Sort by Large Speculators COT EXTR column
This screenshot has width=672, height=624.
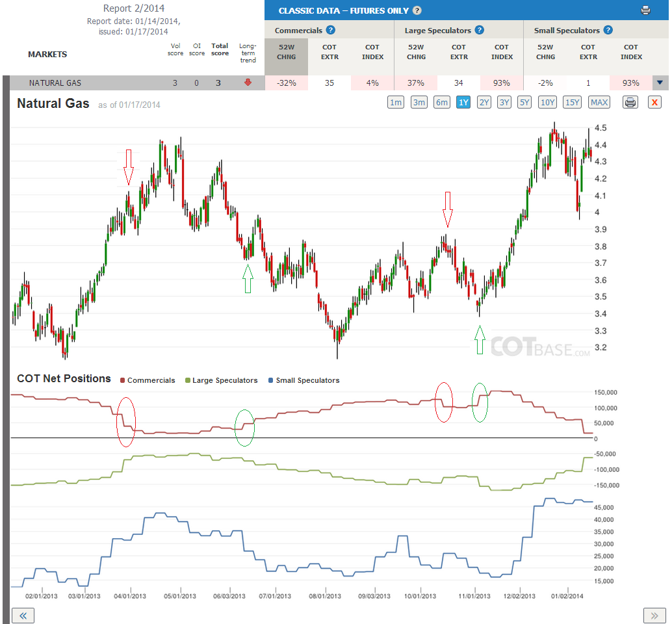(x=459, y=52)
